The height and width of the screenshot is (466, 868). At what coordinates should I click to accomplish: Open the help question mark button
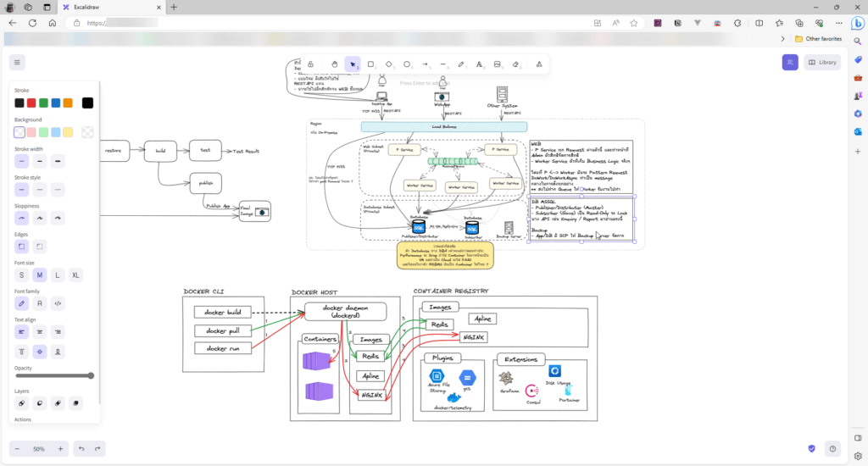coord(832,449)
